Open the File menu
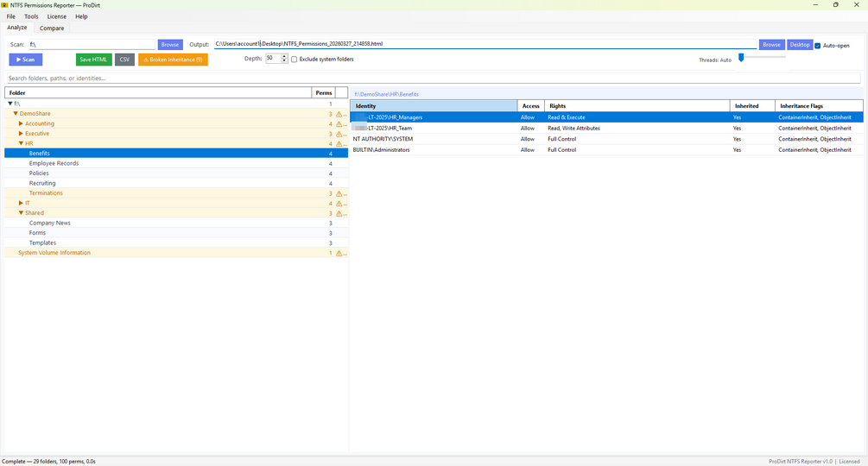Screen dimensions: 868x466 (x=11, y=16)
